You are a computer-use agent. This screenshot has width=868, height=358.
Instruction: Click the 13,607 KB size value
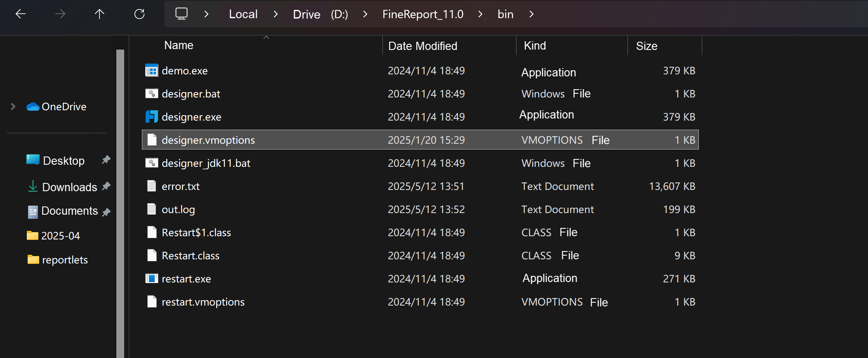(672, 186)
